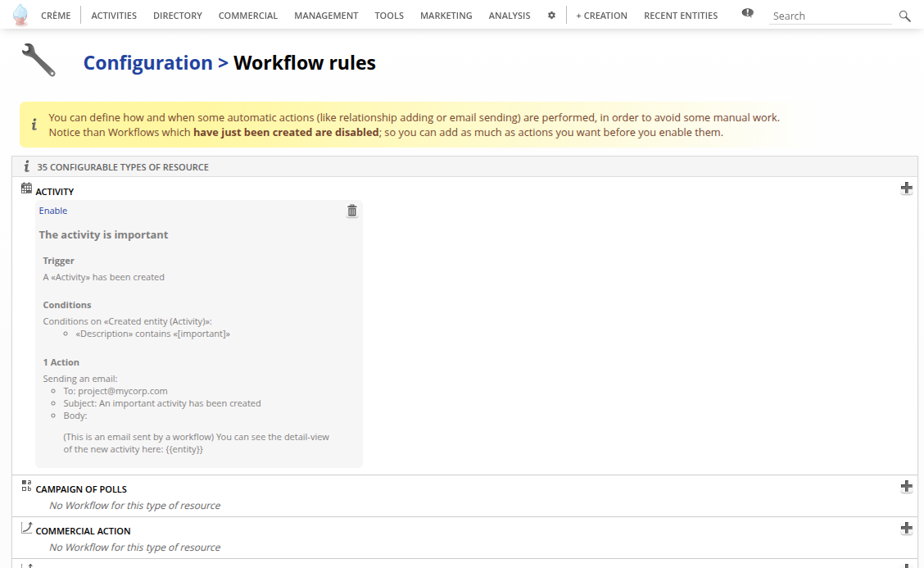Click the wrench configuration icon
924x568 pixels.
coord(38,60)
